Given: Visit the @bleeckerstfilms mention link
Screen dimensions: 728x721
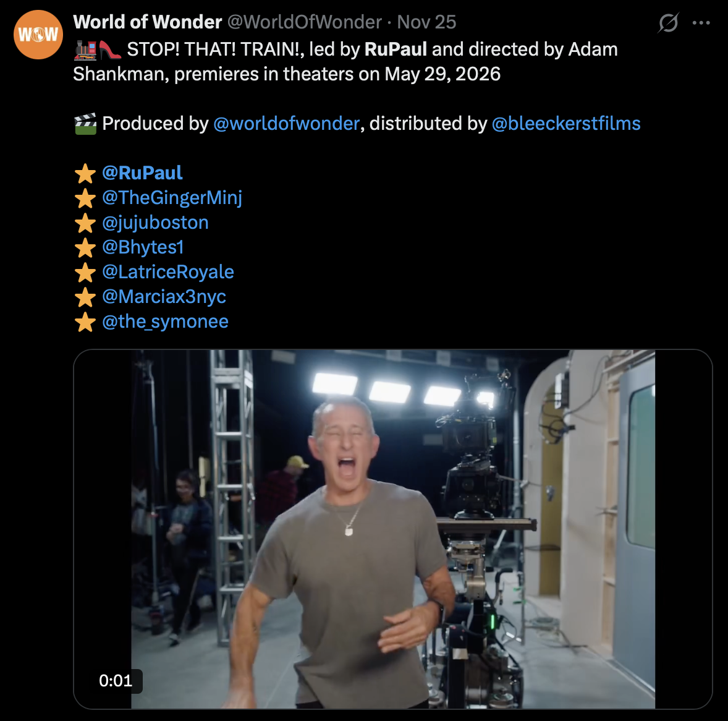Looking at the screenshot, I should click(x=566, y=124).
